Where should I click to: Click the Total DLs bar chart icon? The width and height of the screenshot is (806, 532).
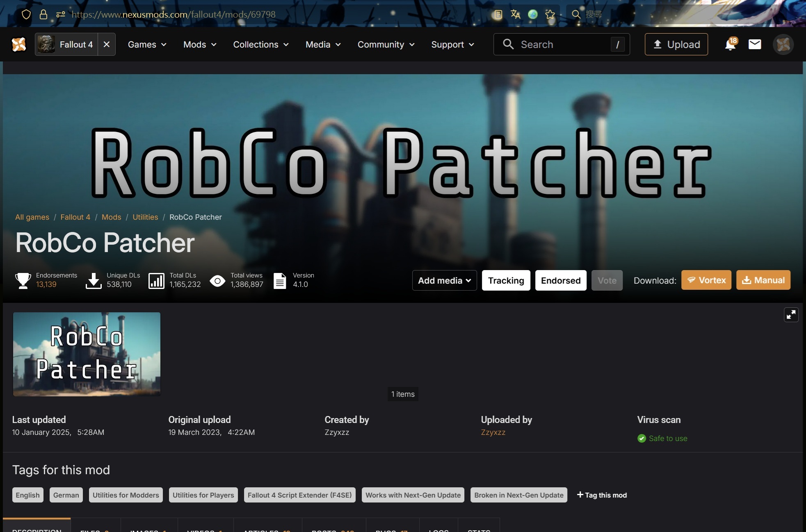pyautogui.click(x=156, y=281)
